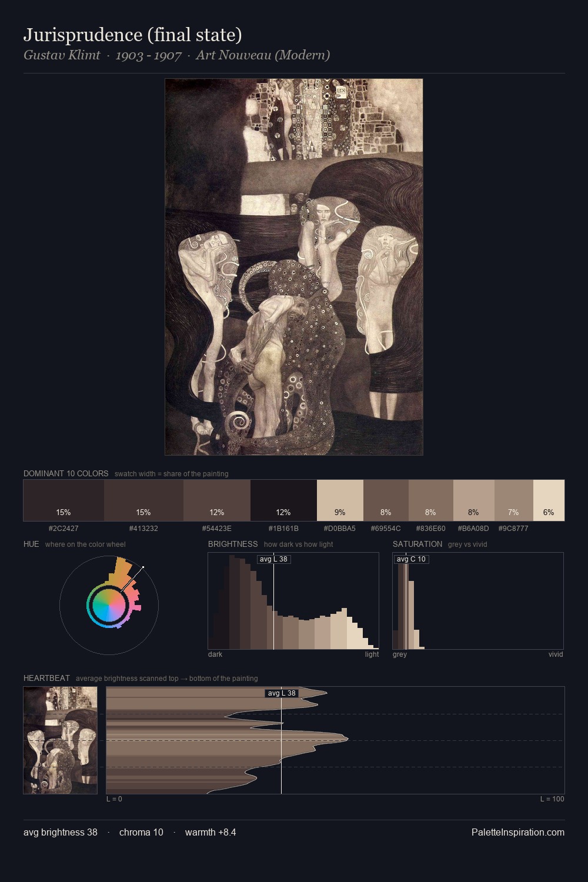The image size is (588, 882).
Task: Click the 'vivid' axis label
Action: tap(556, 654)
